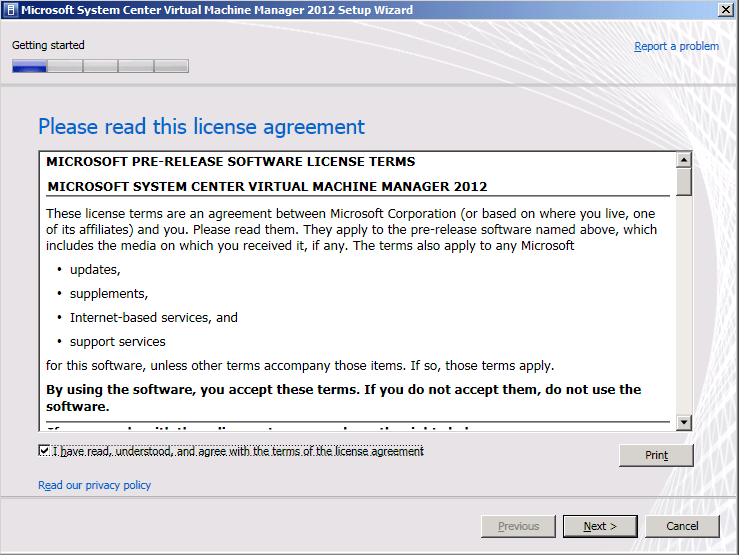This screenshot has width=739, height=555.
Task: Print the license agreement
Action: pyautogui.click(x=656, y=455)
